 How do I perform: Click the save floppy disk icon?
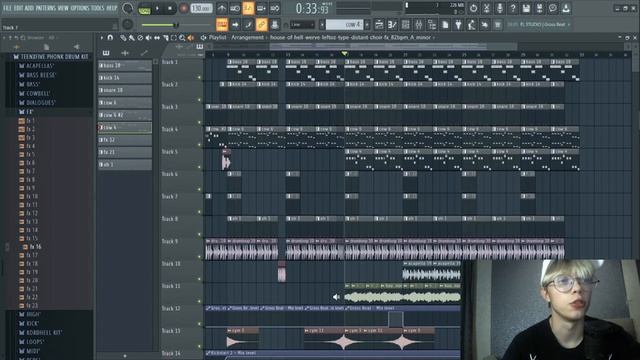[526, 8]
